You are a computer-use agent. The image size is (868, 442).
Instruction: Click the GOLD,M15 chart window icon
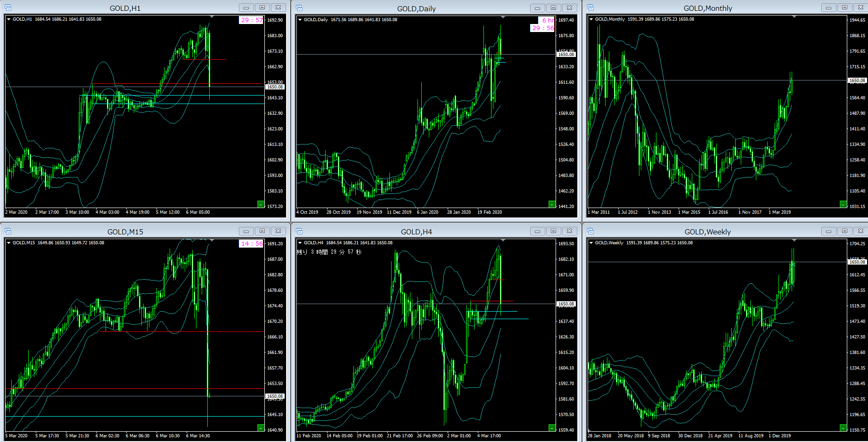(x=8, y=231)
